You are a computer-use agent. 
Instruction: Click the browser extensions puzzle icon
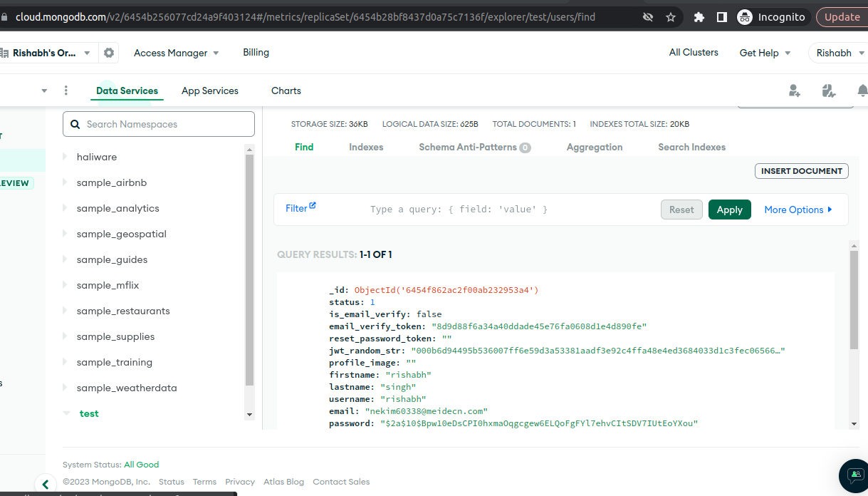click(699, 17)
